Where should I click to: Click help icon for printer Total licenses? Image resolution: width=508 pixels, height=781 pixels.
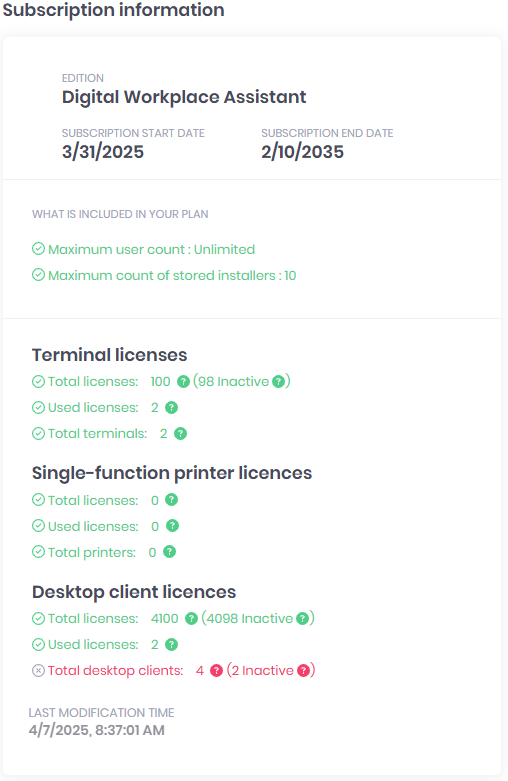(171, 500)
